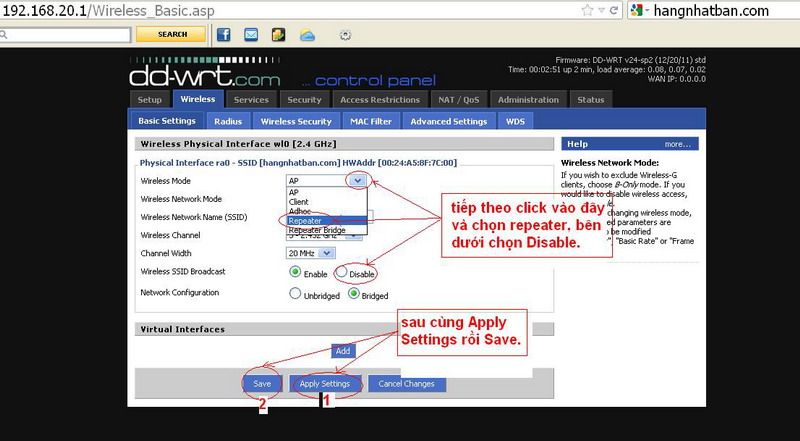The height and width of the screenshot is (441, 800).
Task: Reload page with the refresh icon
Action: 614,10
